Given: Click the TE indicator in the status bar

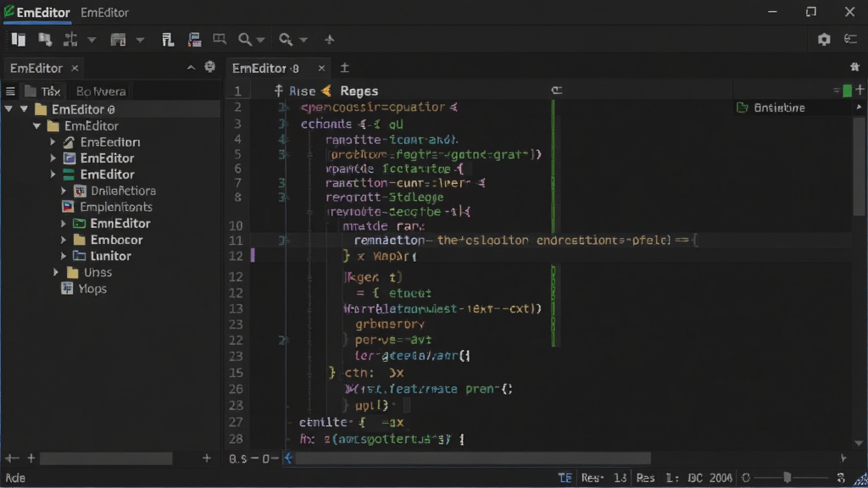Looking at the screenshot, I should tap(565, 478).
